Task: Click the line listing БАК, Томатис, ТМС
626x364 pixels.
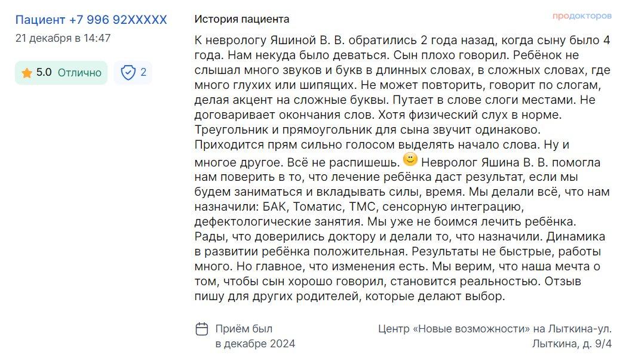Action: [360, 207]
